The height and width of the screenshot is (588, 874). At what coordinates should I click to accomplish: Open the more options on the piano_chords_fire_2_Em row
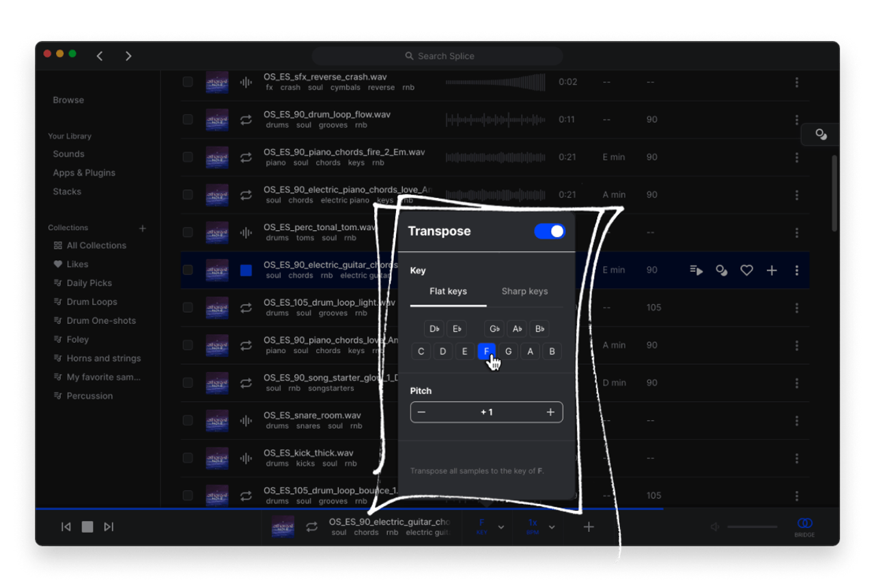tap(797, 158)
